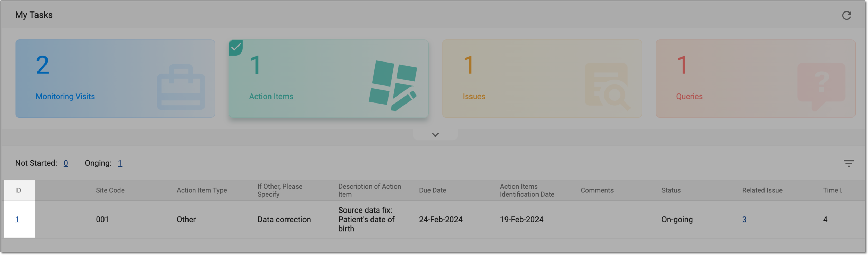Sort by Site Code column header
868x255 pixels.
coord(110,190)
